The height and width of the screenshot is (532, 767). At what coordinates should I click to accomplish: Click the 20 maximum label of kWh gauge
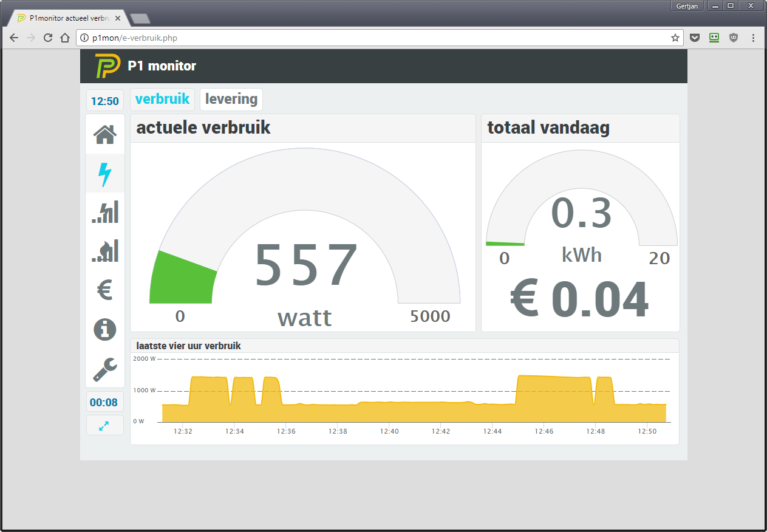[659, 259]
